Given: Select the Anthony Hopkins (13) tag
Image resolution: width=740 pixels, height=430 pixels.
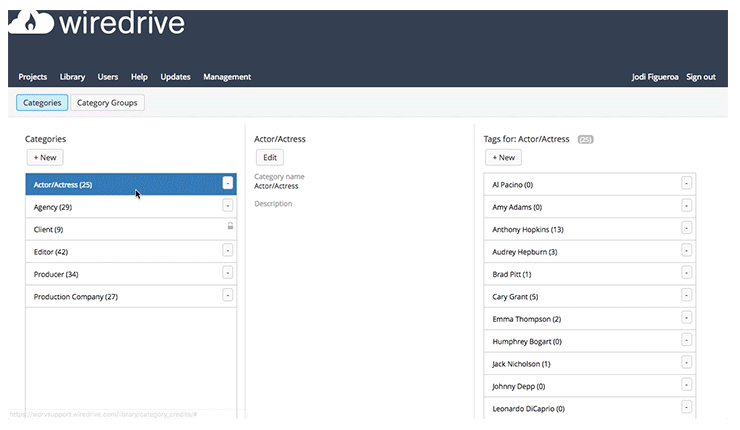Looking at the screenshot, I should (x=590, y=229).
